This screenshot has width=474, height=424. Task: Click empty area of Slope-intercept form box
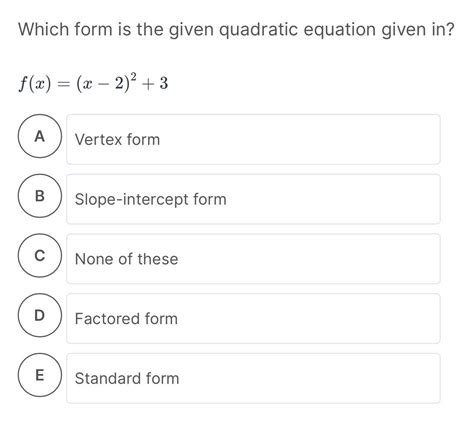coord(333,199)
